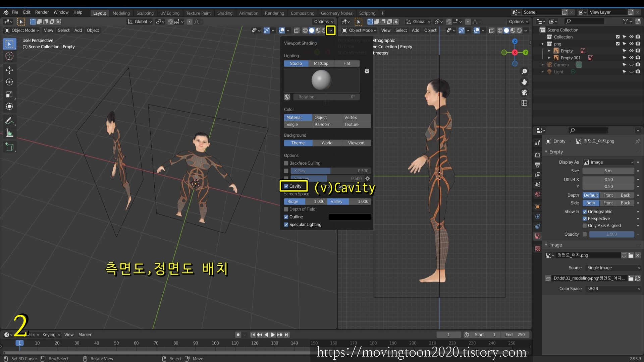Viewport: 644px width, 362px height.
Task: Uncheck the Outline option
Action: [x=286, y=217]
